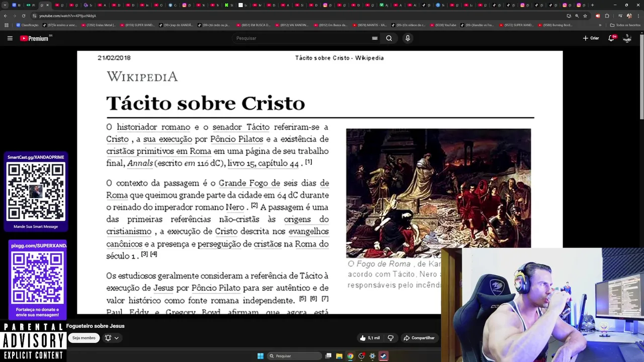644x362 pixels.
Task: Open bookmark (9580) Burning Bord
Action: 555,25
